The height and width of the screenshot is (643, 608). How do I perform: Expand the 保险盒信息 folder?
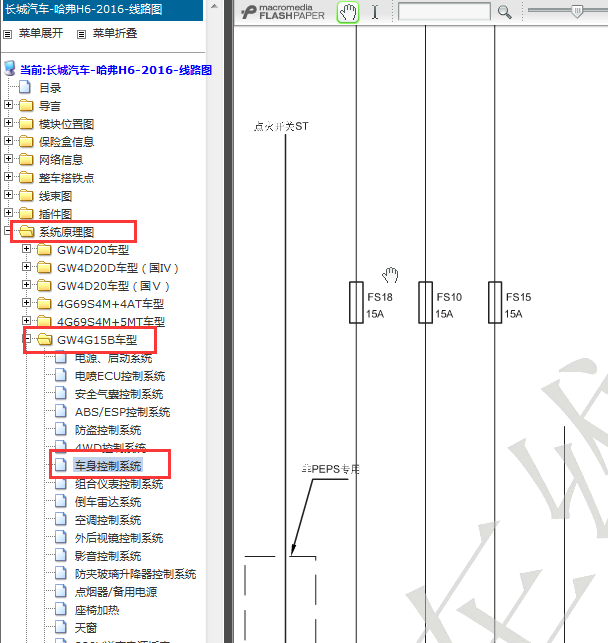pyautogui.click(x=8, y=141)
